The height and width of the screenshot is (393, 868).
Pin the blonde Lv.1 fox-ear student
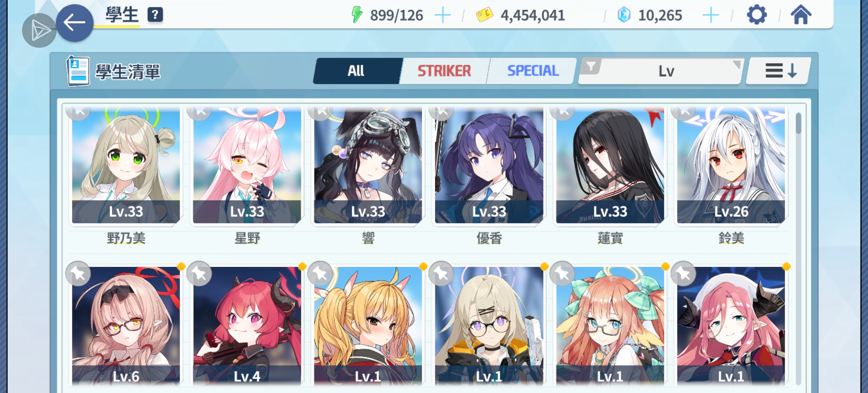pyautogui.click(x=320, y=274)
